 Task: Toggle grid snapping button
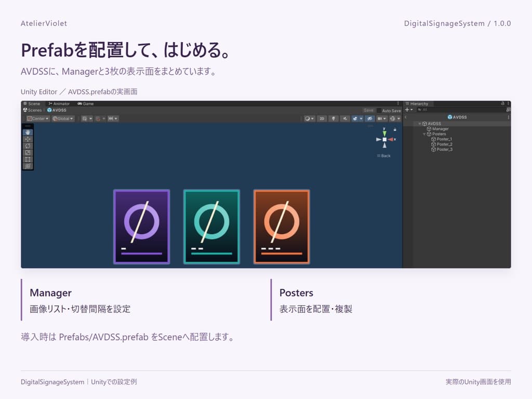[x=98, y=118]
